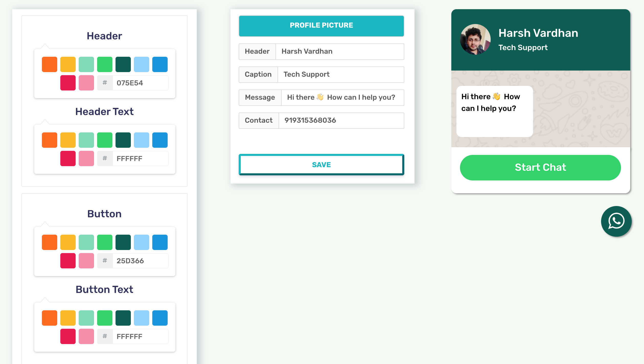
Task: Select bright blue swatch for Button color
Action: (160, 242)
